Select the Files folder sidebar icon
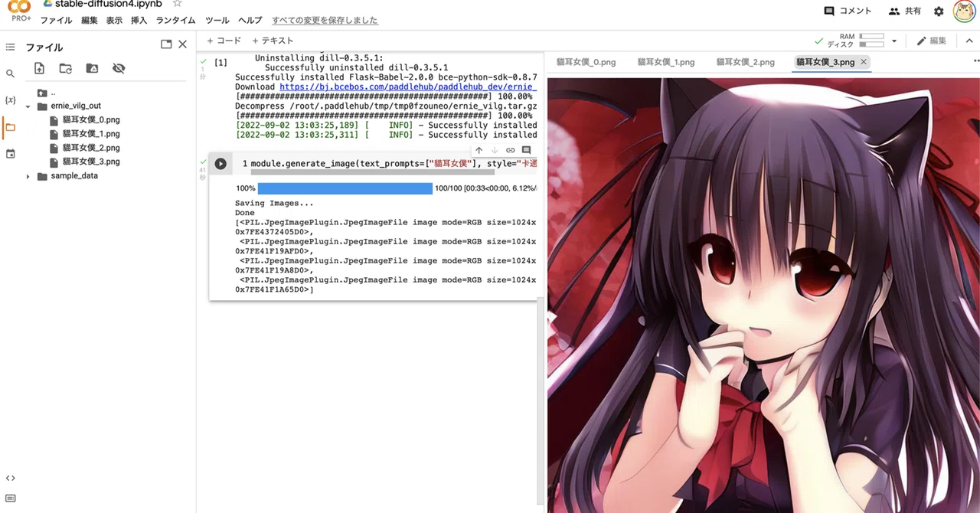980x513 pixels. (x=10, y=127)
